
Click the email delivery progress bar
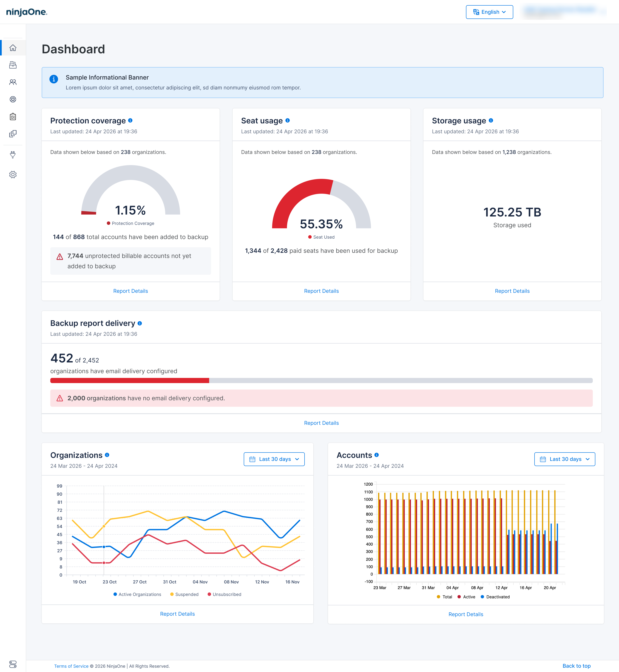[321, 380]
